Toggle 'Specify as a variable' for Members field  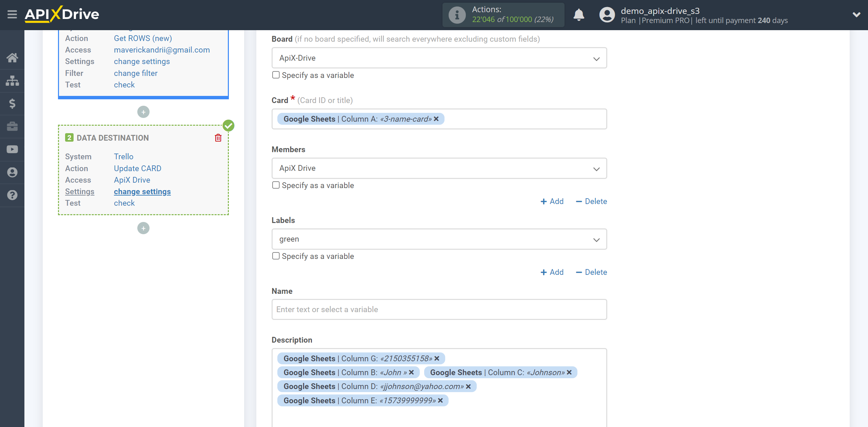tap(276, 185)
